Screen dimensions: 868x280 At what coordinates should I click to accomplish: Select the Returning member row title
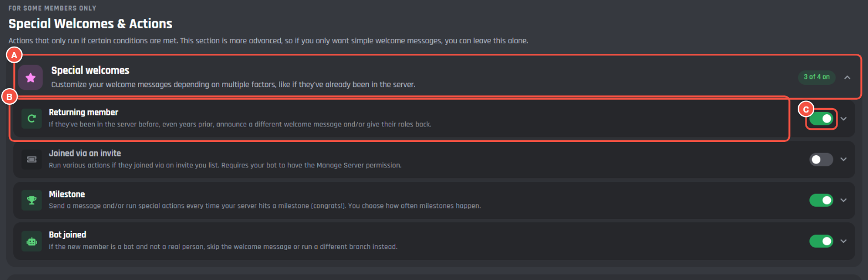click(83, 113)
